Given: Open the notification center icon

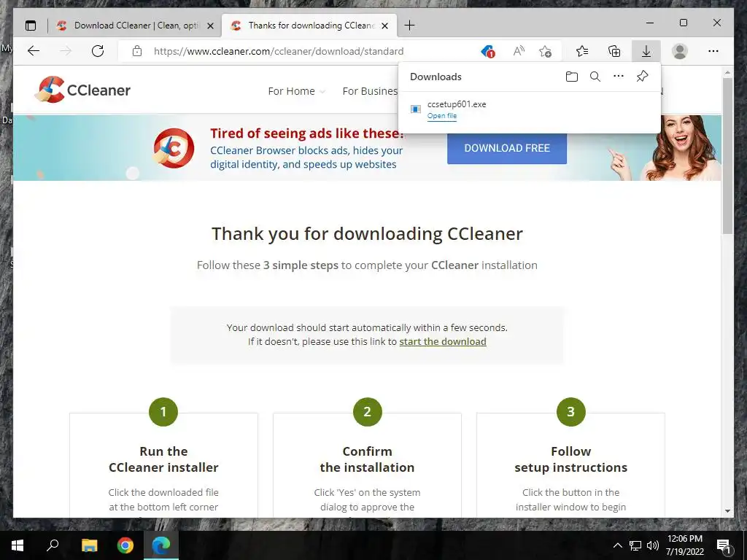Looking at the screenshot, I should (724, 545).
